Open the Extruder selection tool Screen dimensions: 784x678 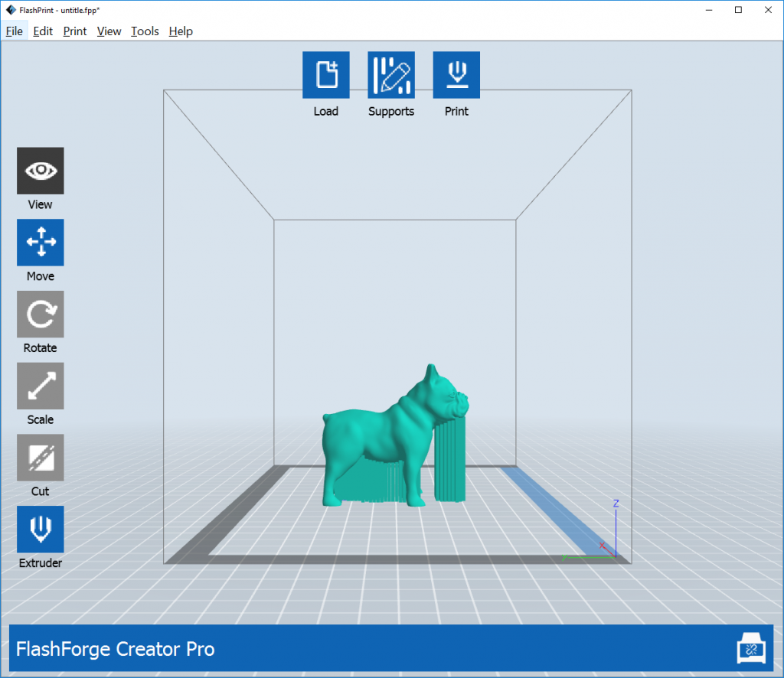click(x=41, y=530)
